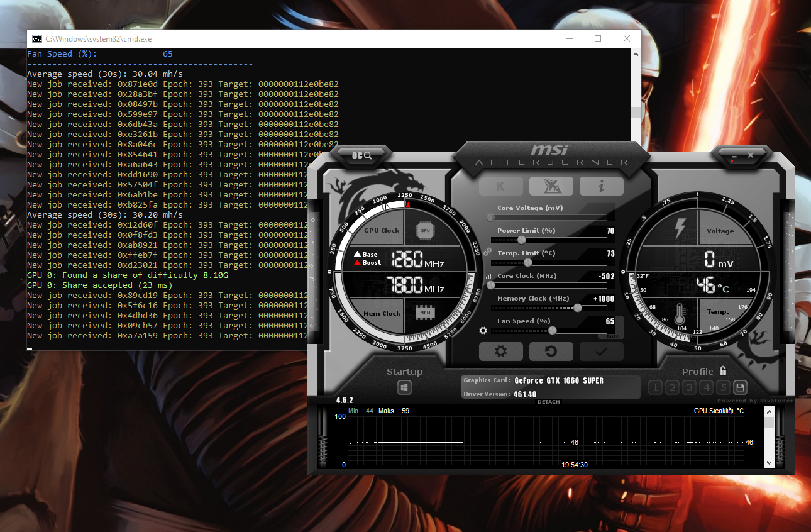This screenshot has width=811, height=532.
Task: Select profile slot 4
Action: pyautogui.click(x=707, y=388)
